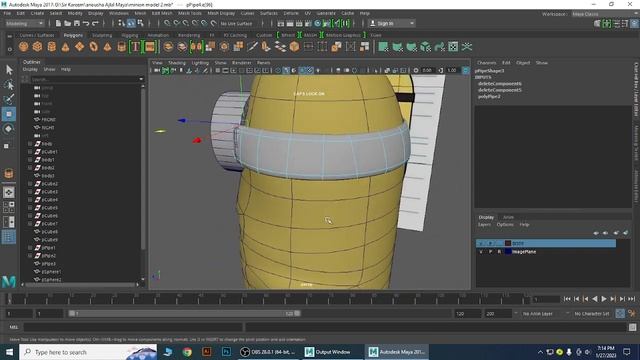Toggle the R display type box of imagePlane layer
Image resolution: width=640 pixels, height=360 pixels.
(499, 252)
